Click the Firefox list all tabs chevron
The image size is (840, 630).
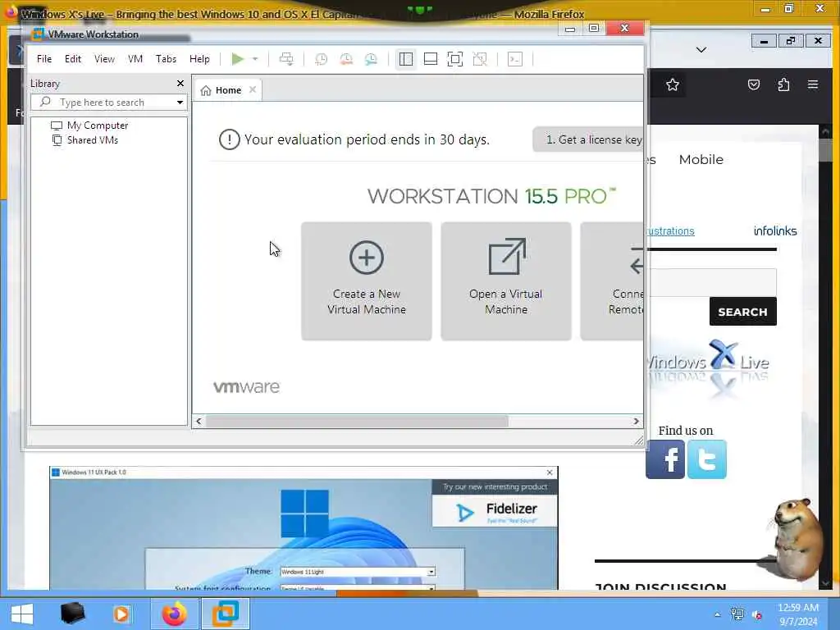(701, 50)
